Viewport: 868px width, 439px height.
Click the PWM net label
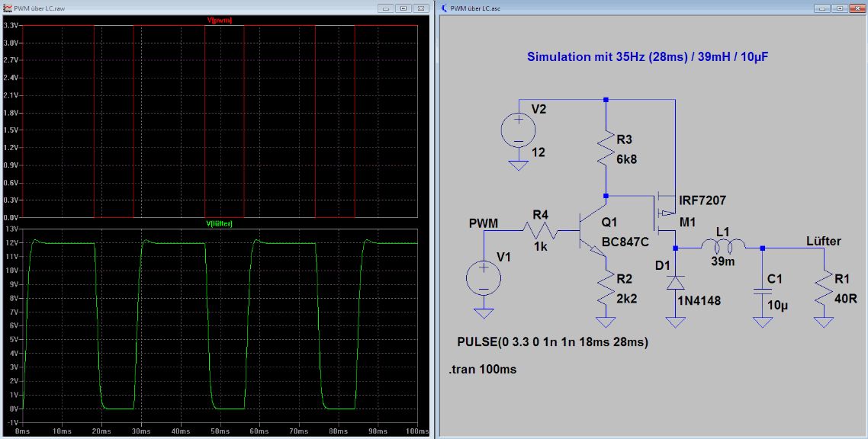tap(484, 223)
